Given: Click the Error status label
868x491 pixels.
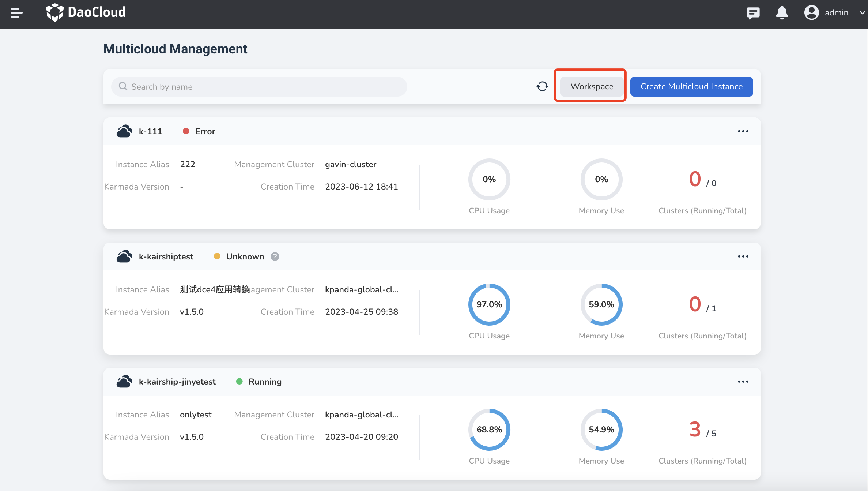Looking at the screenshot, I should [205, 131].
